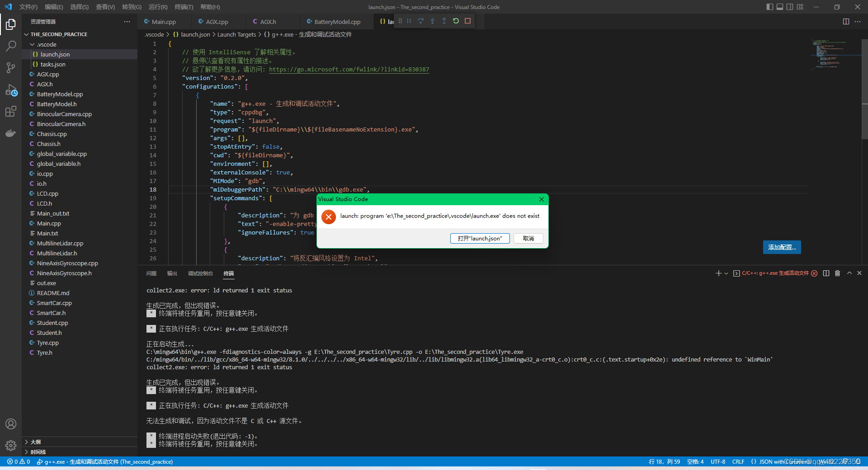
Task: Open the Manage gear settings icon
Action: click(x=11, y=446)
